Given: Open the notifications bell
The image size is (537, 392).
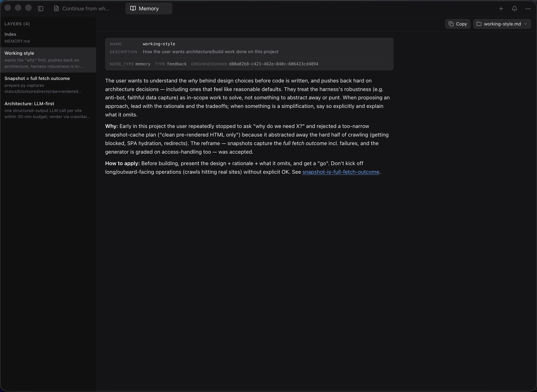Looking at the screenshot, I should 514,9.
